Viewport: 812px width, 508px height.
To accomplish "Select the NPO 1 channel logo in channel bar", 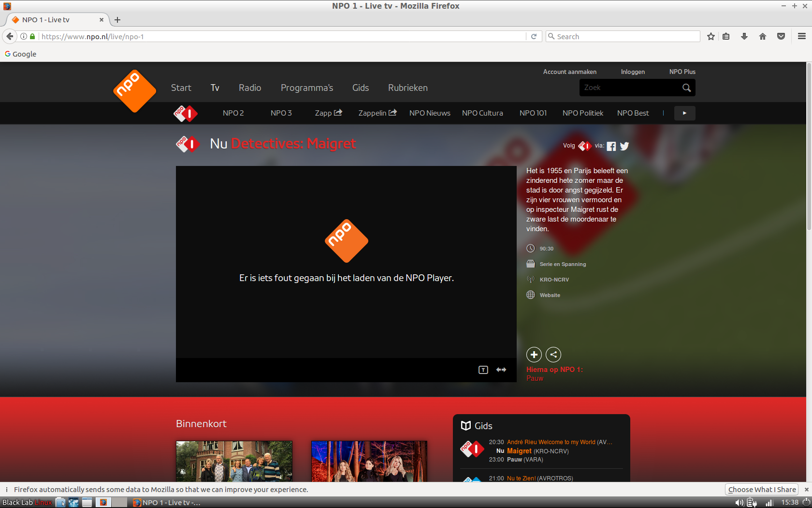I will click(x=186, y=113).
